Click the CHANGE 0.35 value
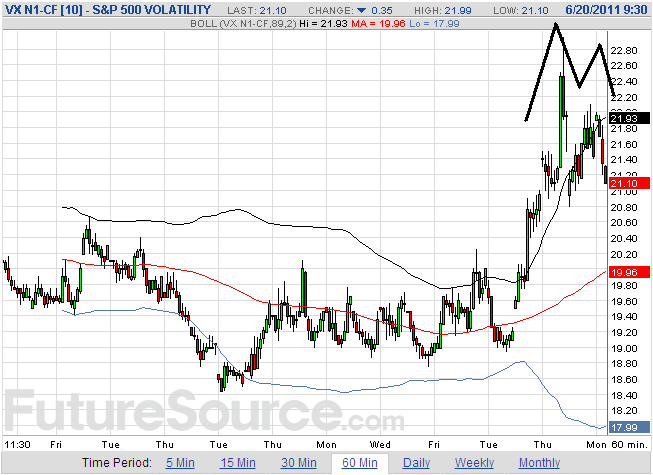 click(350, 10)
